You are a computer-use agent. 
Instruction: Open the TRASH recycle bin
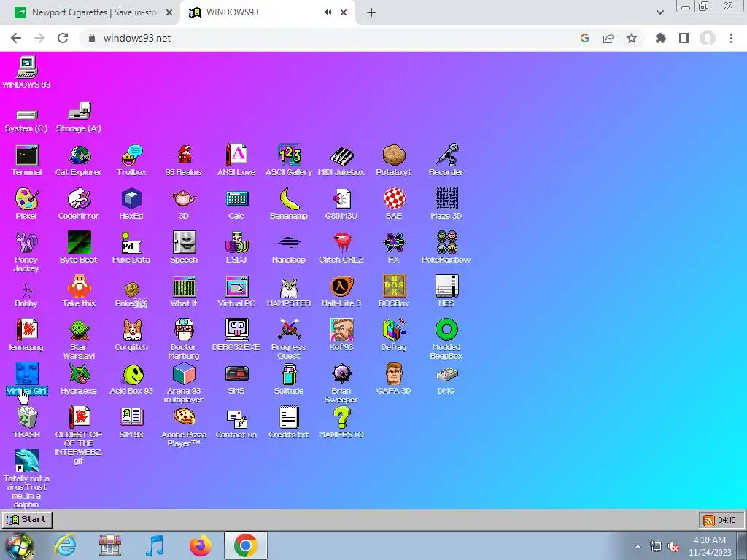coord(26,424)
